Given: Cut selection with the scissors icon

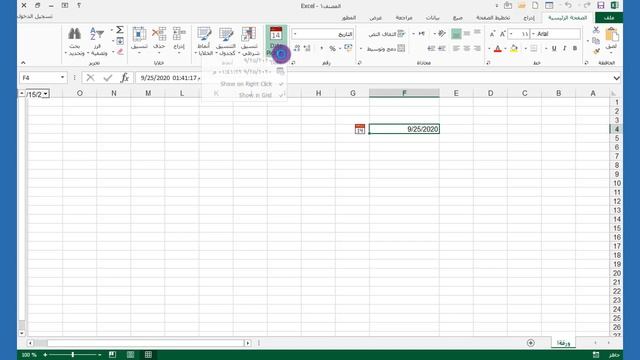Looking at the screenshot, I should [596, 30].
